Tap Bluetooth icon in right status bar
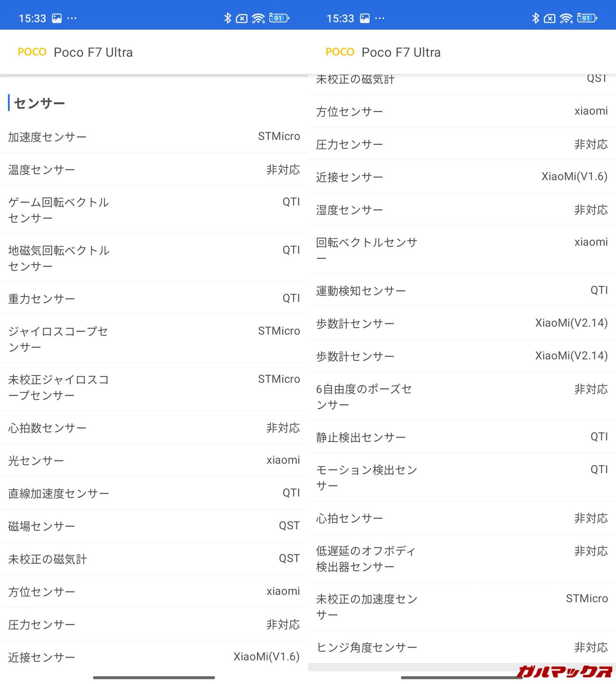Viewport: 616px width, 684px height. click(536, 18)
